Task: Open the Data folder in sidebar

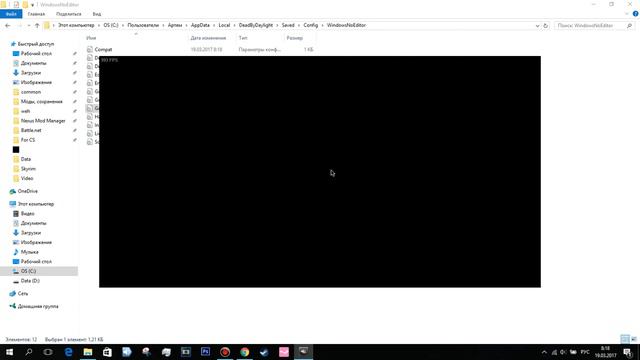Action: pos(26,159)
